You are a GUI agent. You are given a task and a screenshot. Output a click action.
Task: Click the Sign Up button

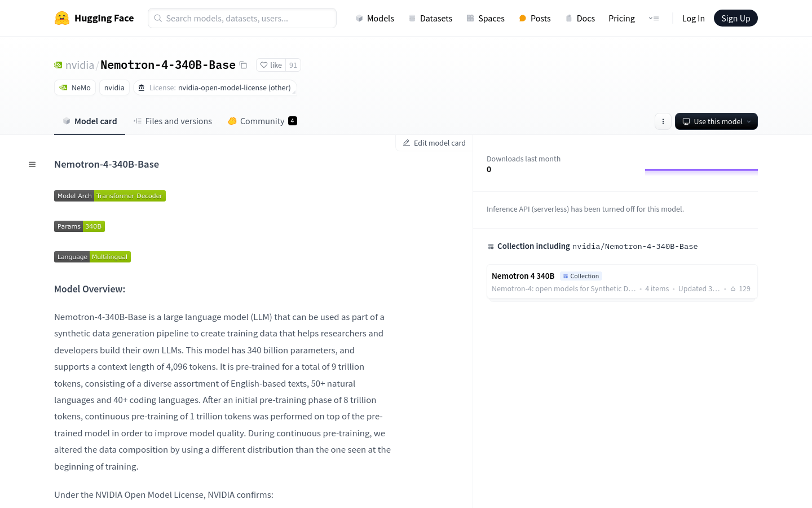[x=735, y=18]
